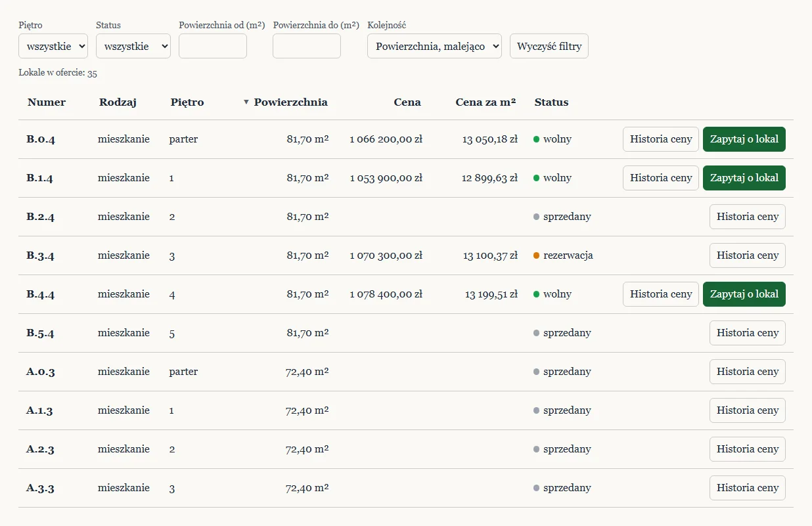
Task: Click the Lokale w ofercie: 35 counter
Action: (x=58, y=73)
